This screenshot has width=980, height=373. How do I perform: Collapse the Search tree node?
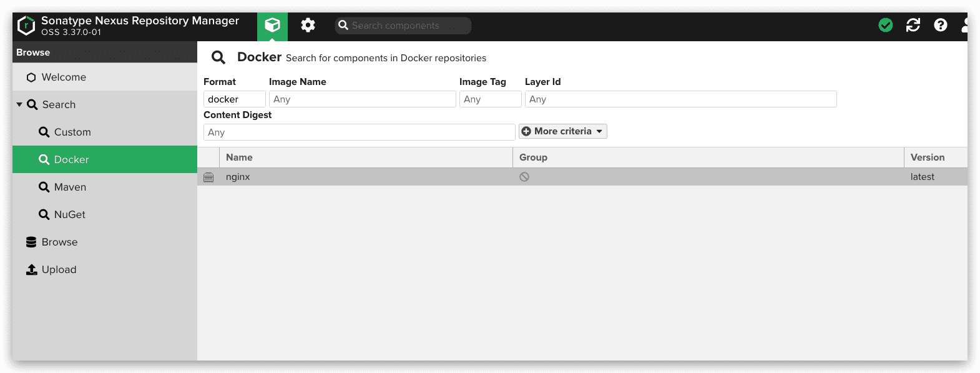pyautogui.click(x=19, y=105)
